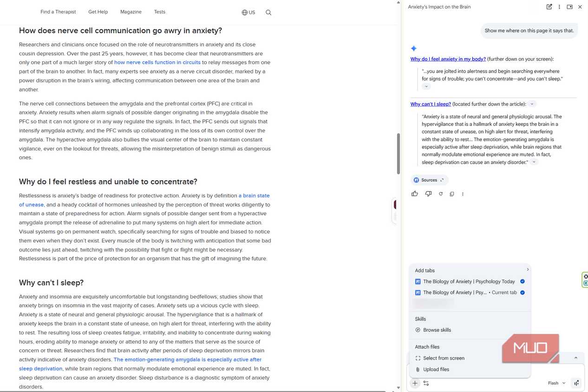This screenshot has width=588, height=392.
Task: Regenerate the response with the refresh icon
Action: coord(441,194)
